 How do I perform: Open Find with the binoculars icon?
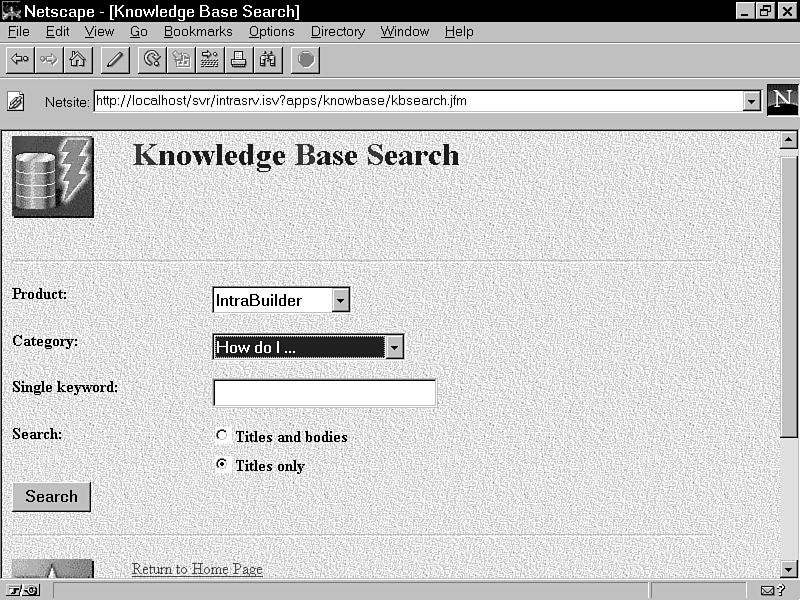268,60
